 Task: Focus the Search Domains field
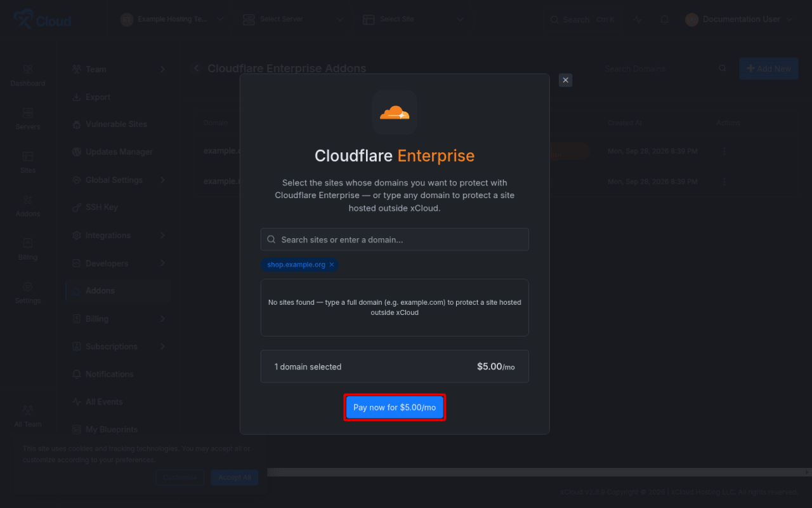tap(661, 69)
